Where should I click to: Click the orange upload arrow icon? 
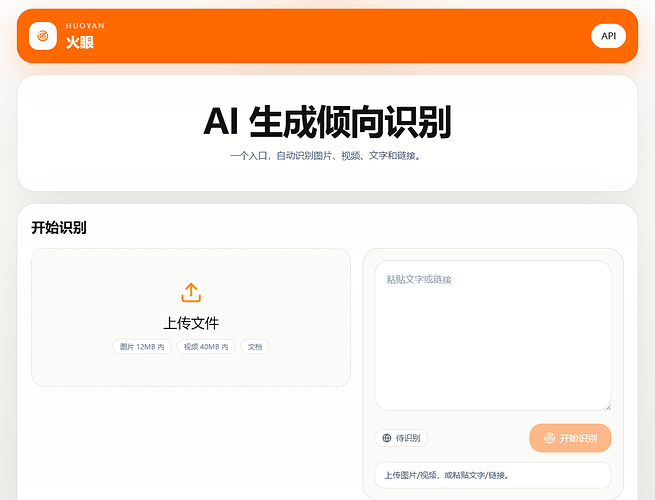tap(191, 292)
